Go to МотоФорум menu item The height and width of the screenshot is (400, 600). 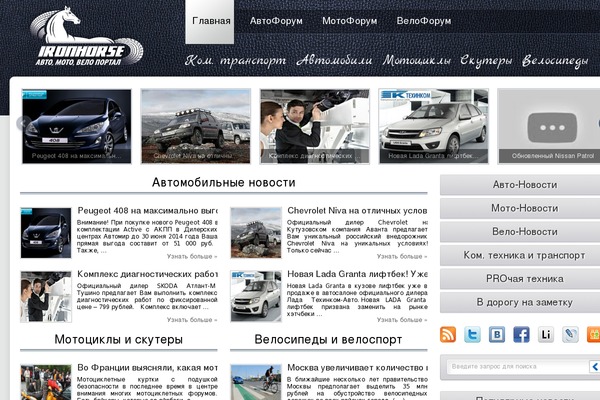349,21
